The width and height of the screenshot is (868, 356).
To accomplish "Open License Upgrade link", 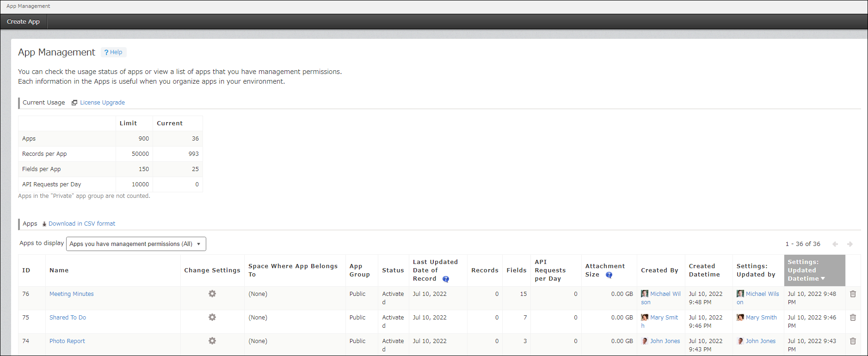I will [x=102, y=103].
